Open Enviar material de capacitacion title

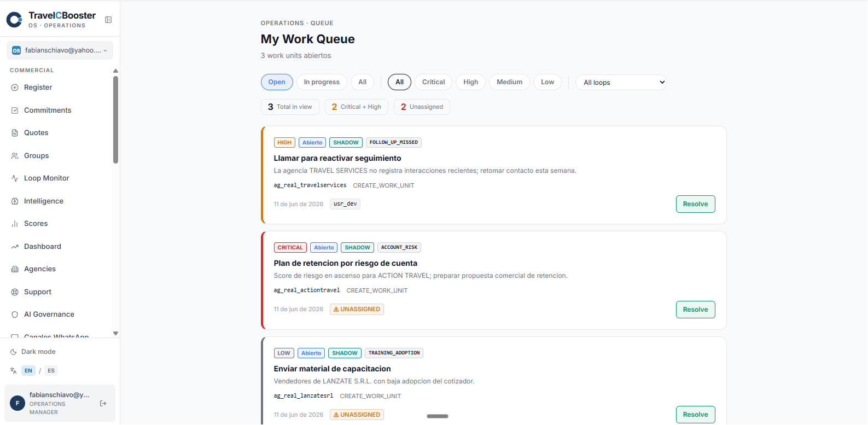(332, 369)
